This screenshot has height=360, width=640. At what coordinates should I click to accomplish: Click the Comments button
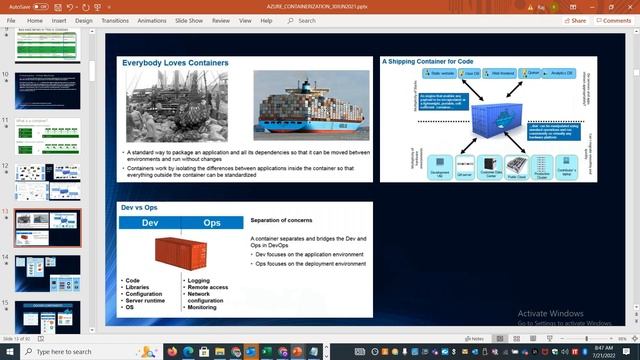point(613,20)
